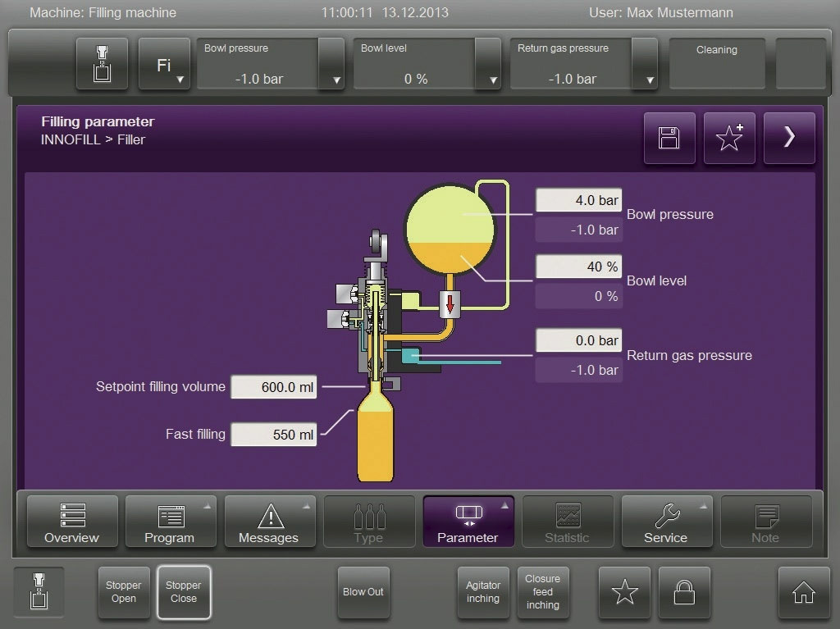Image resolution: width=840 pixels, height=629 pixels.
Task: Toggle Stopper Open button
Action: (x=124, y=592)
